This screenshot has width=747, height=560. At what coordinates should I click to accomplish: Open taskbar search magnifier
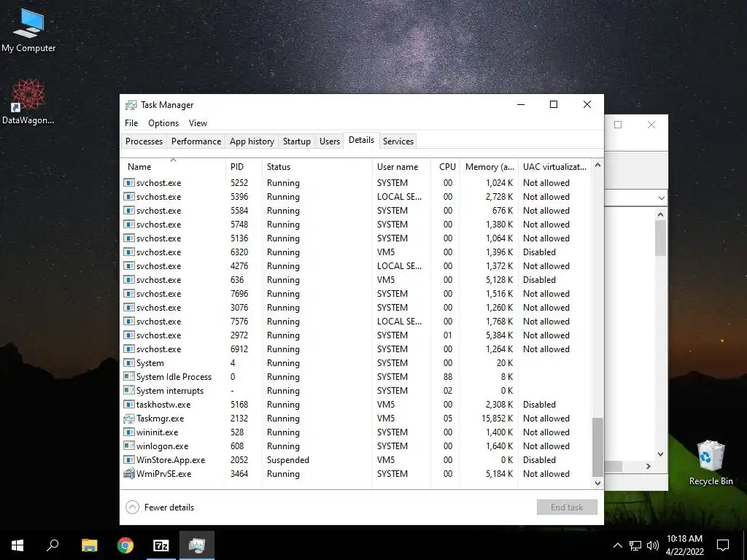pos(53,545)
